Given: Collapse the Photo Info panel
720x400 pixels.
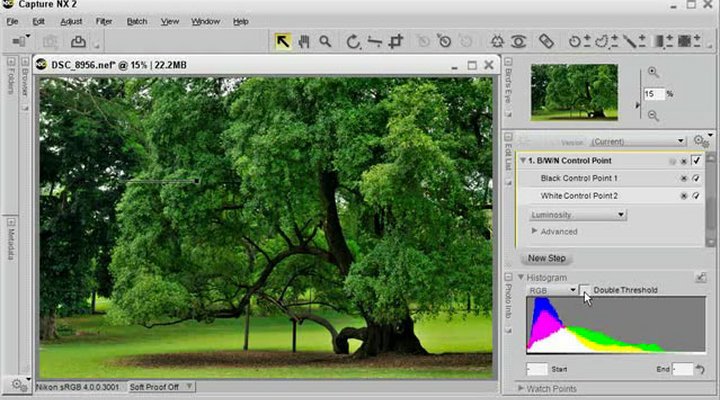Looking at the screenshot, I should pyautogui.click(x=508, y=277).
